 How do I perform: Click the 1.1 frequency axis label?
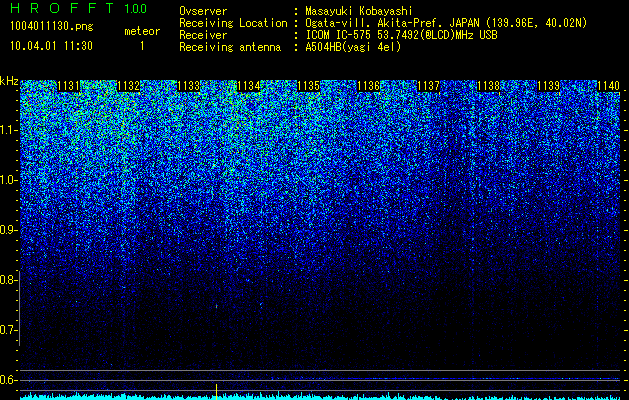tap(8, 130)
